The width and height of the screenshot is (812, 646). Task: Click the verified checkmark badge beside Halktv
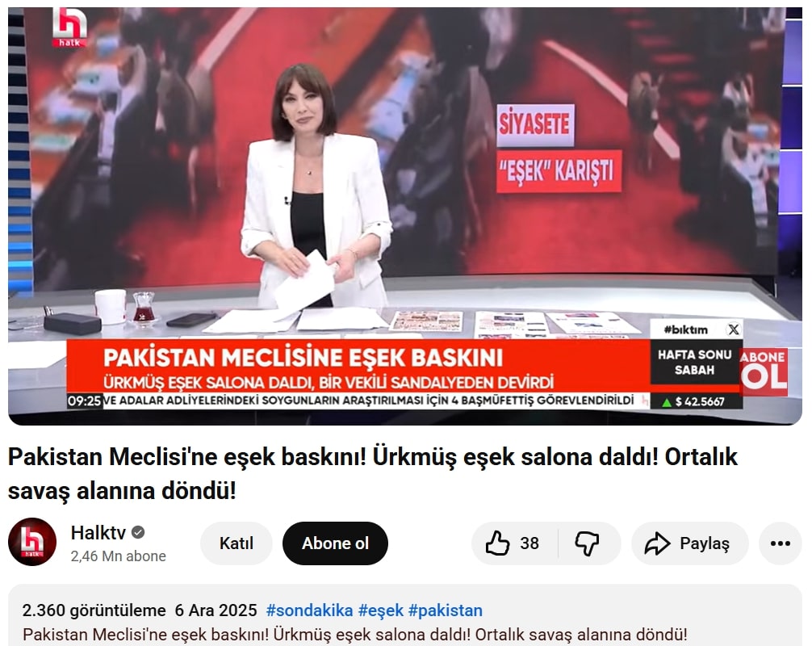(x=138, y=532)
